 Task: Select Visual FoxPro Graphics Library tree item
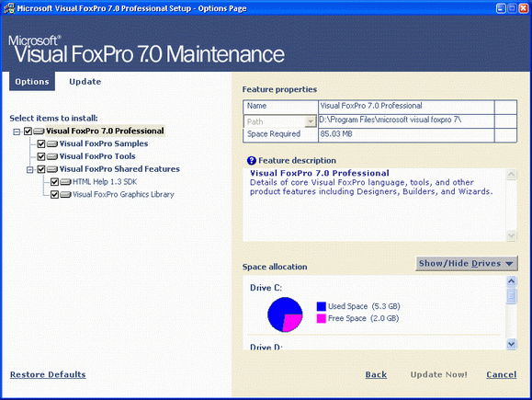pyautogui.click(x=123, y=194)
